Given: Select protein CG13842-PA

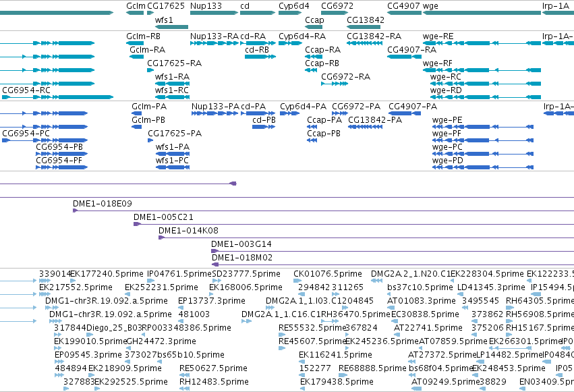Looking at the screenshot, I should [375, 120].
